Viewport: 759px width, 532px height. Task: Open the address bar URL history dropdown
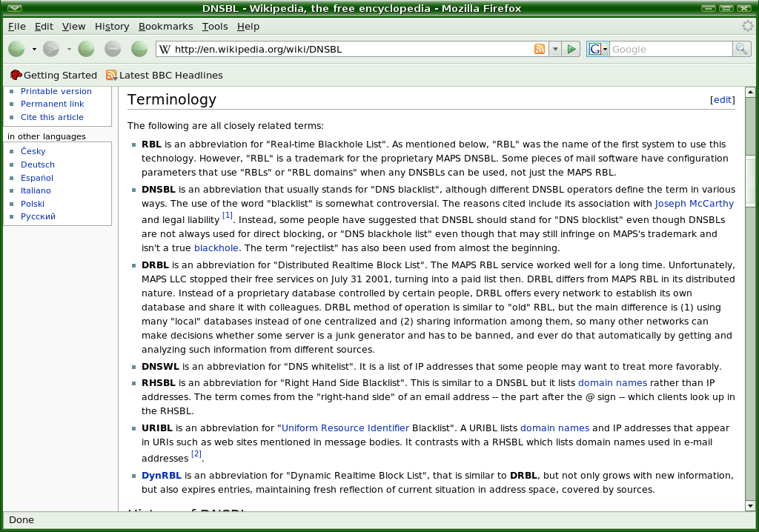(x=555, y=49)
